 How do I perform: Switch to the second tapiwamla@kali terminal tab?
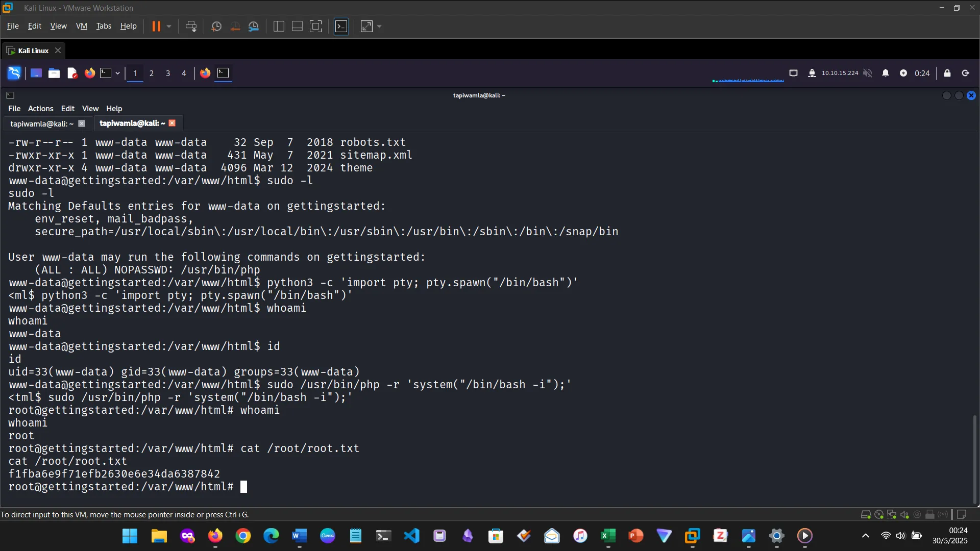(x=131, y=123)
